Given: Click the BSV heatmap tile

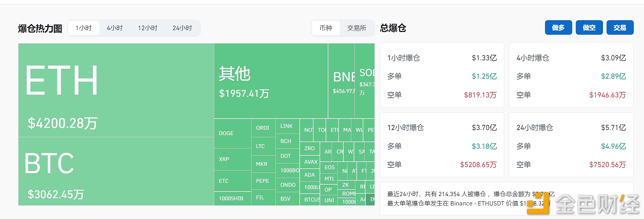Looking at the screenshot, I should (x=288, y=199).
